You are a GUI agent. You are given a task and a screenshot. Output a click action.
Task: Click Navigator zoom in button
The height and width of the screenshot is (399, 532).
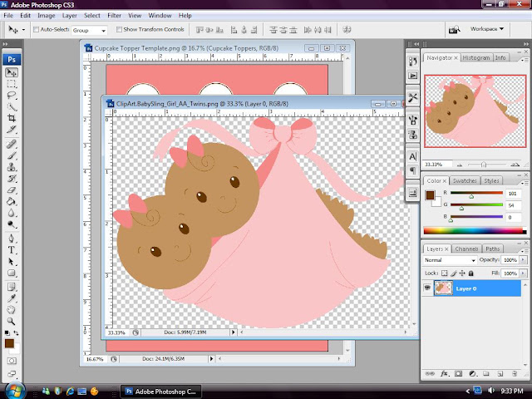click(515, 165)
